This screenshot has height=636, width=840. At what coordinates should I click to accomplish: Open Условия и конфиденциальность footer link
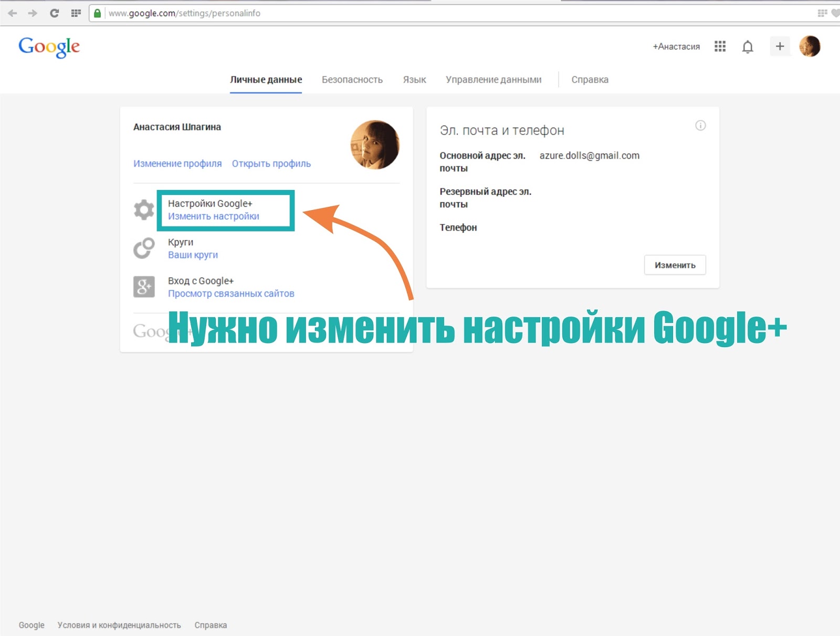pos(119,625)
